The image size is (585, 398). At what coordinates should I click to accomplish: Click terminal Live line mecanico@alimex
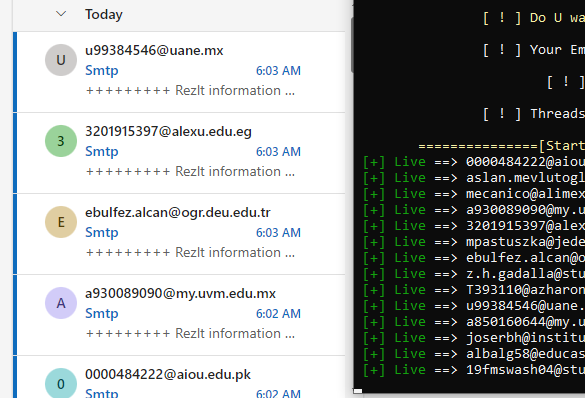pos(474,194)
